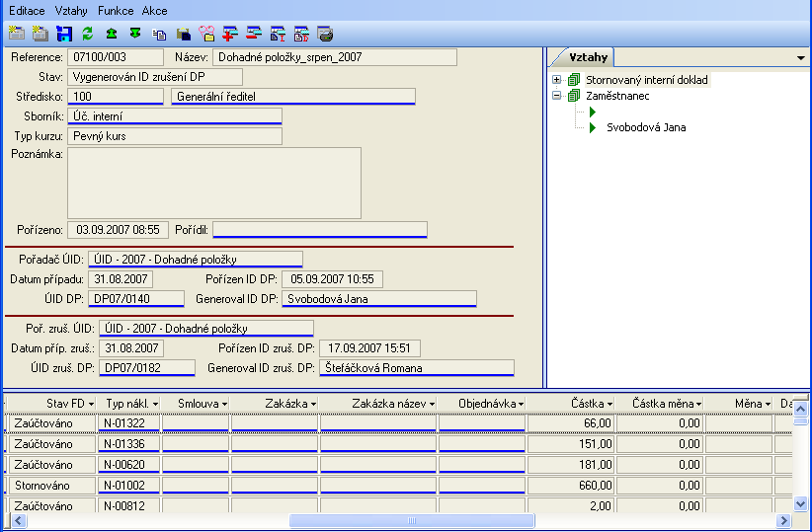Open the Smlouva column dropdown
The height and width of the screenshot is (532, 812).
coord(225,404)
